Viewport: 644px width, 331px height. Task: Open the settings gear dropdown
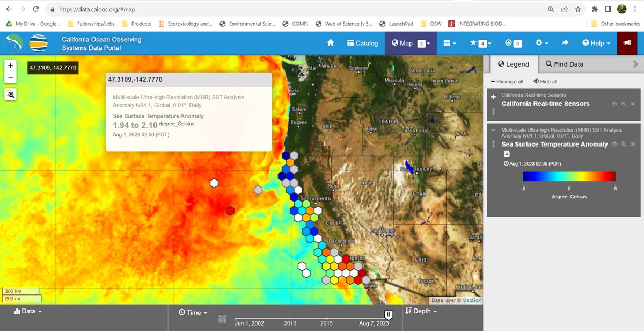click(x=542, y=43)
